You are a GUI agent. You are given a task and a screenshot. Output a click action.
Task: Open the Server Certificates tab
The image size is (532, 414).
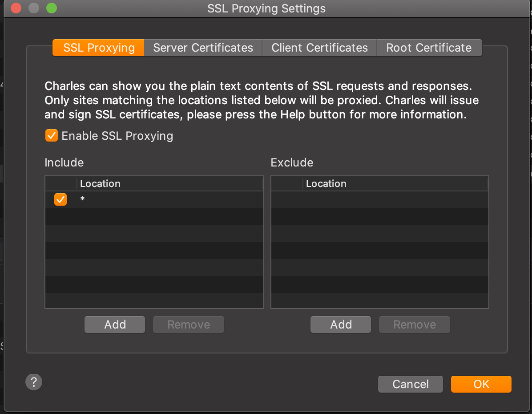[203, 48]
